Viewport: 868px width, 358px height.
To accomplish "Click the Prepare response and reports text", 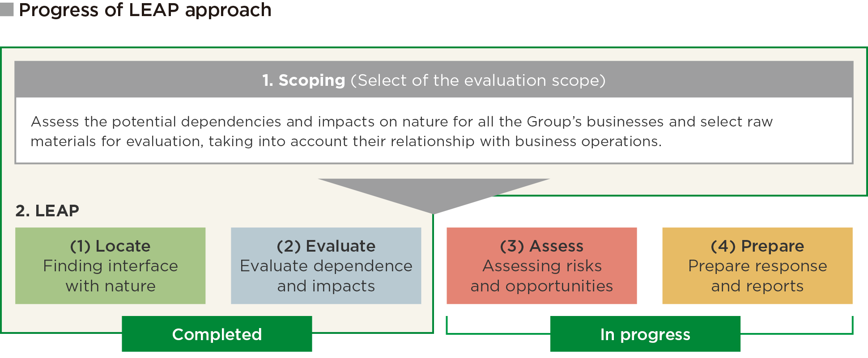I will [x=757, y=276].
